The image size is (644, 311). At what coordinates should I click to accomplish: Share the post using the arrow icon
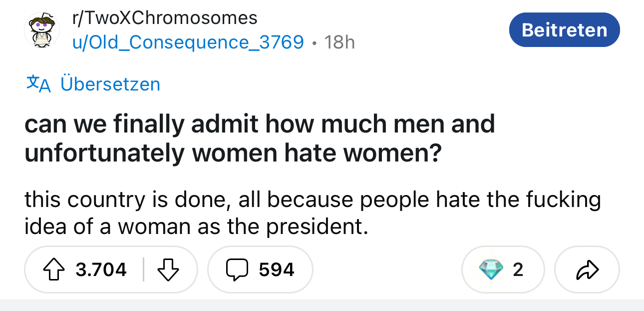pos(587,270)
